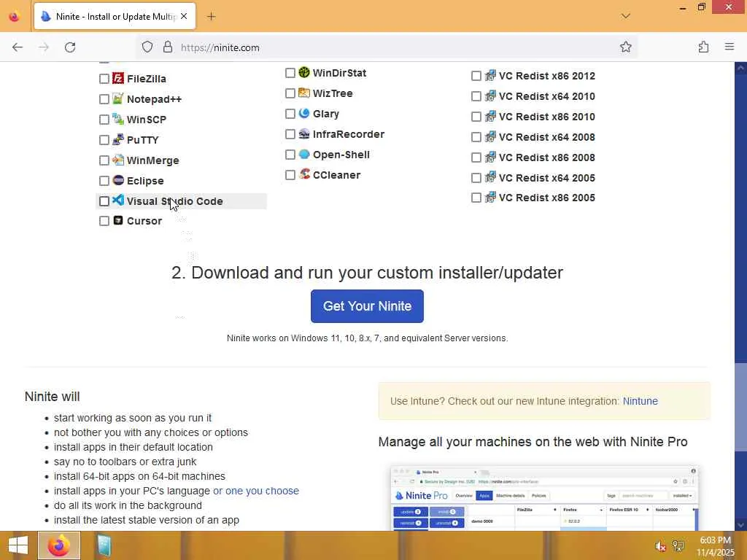The image size is (747, 560).
Task: Select the Open-Shell checkbox
Action: pyautogui.click(x=290, y=155)
